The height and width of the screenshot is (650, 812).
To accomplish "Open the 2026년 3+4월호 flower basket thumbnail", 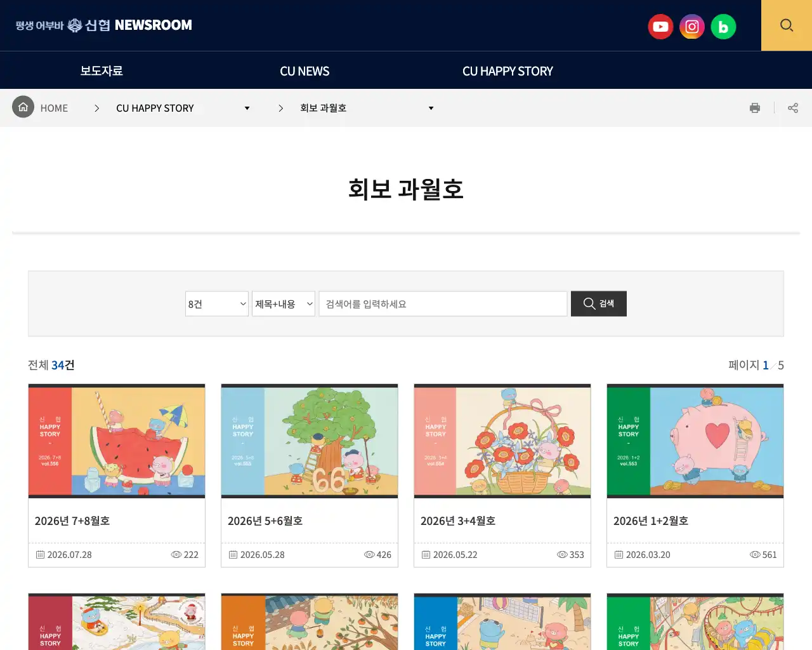I will (x=502, y=441).
